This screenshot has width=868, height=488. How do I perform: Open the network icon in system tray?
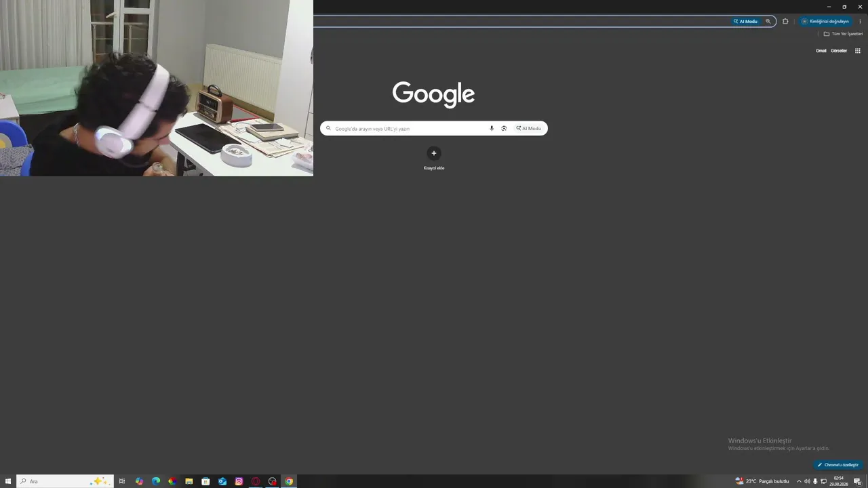(x=823, y=481)
